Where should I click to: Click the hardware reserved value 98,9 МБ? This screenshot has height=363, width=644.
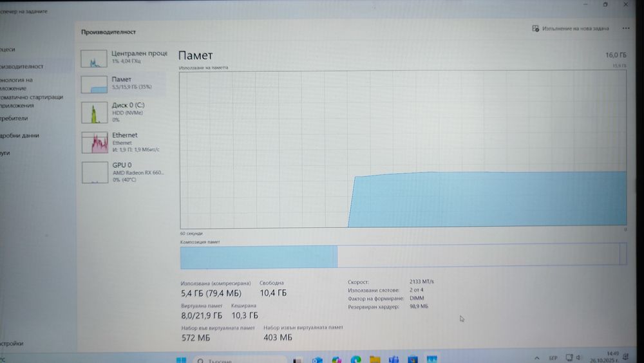(419, 306)
